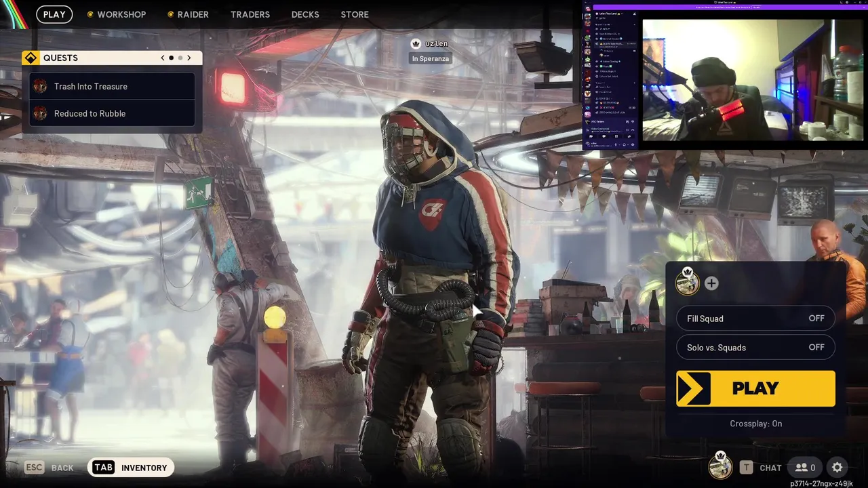This screenshot has width=868, height=488.
Task: Select the second quests page dot
Action: [180, 58]
